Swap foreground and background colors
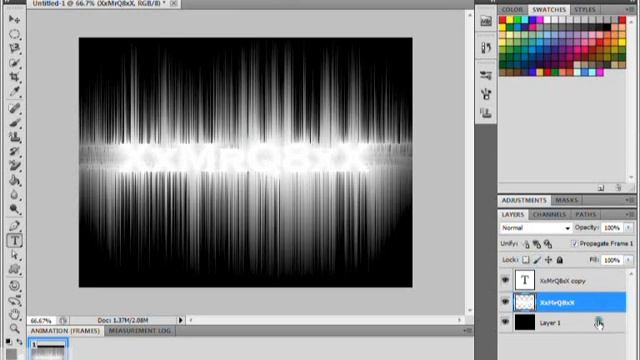The image size is (640, 360). pos(19,342)
